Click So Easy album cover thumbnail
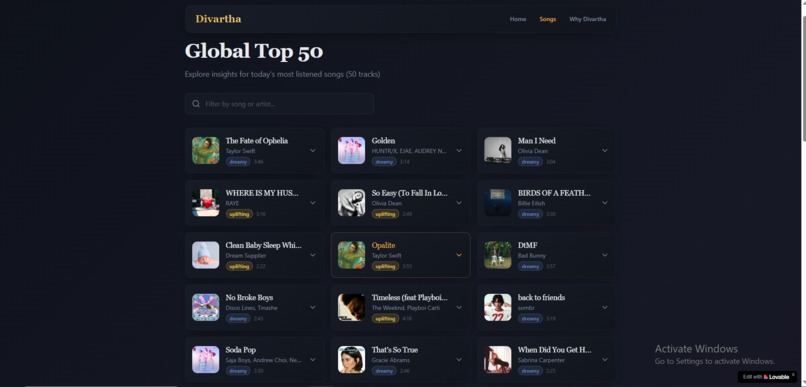 click(x=352, y=203)
